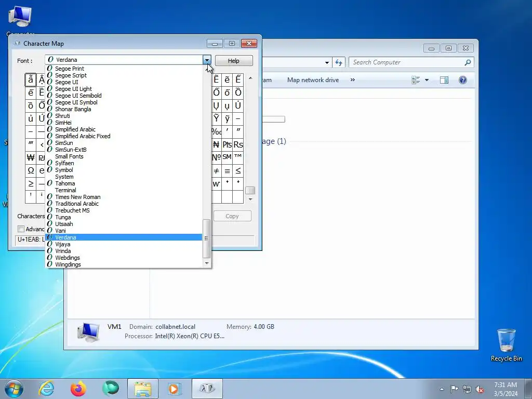Pick Webdings from font list
This screenshot has height=399, width=532.
pos(124,258)
